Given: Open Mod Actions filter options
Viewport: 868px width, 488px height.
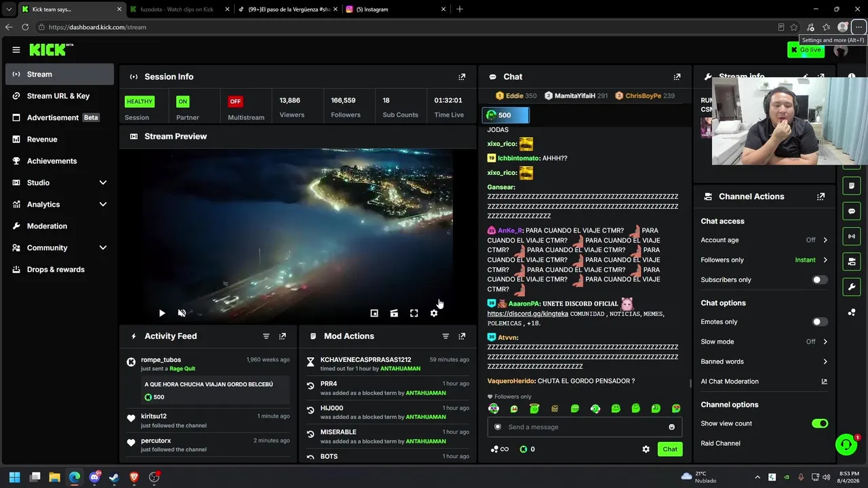Looking at the screenshot, I should coord(446,336).
